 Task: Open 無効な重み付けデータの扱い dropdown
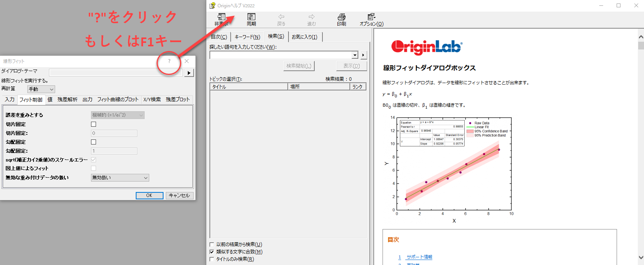(120, 178)
